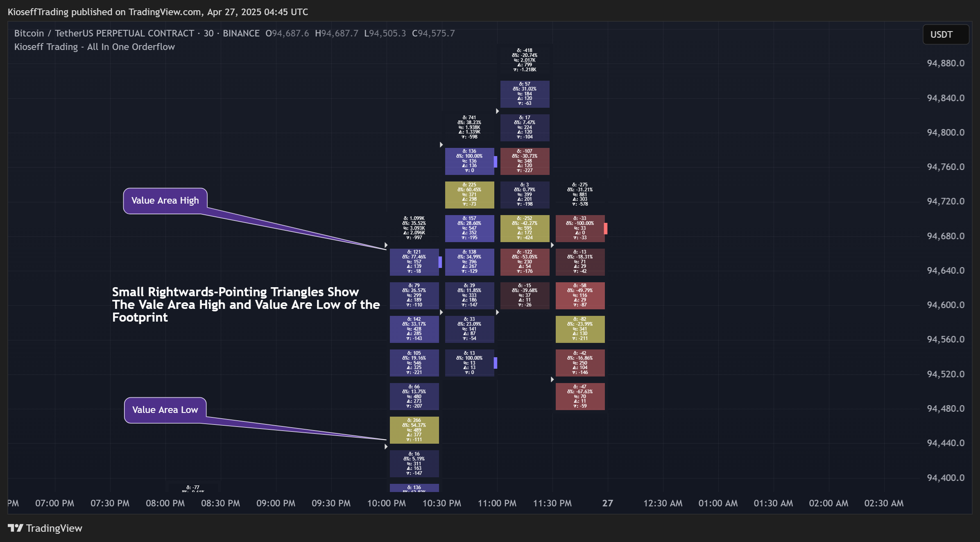Select the yellow δ: 225 footprint cell
980x542 pixels.
pyautogui.click(x=469, y=195)
